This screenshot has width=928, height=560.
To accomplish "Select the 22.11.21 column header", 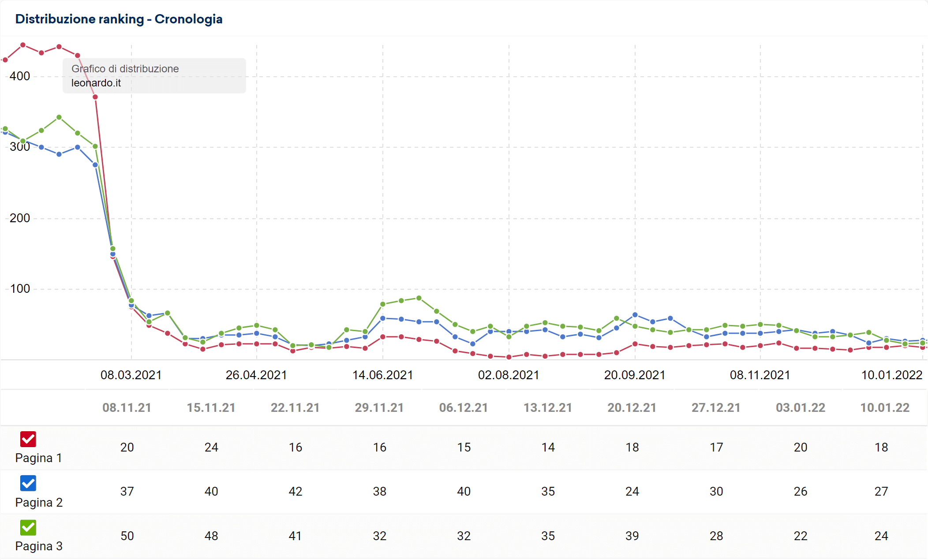I will coord(296,408).
